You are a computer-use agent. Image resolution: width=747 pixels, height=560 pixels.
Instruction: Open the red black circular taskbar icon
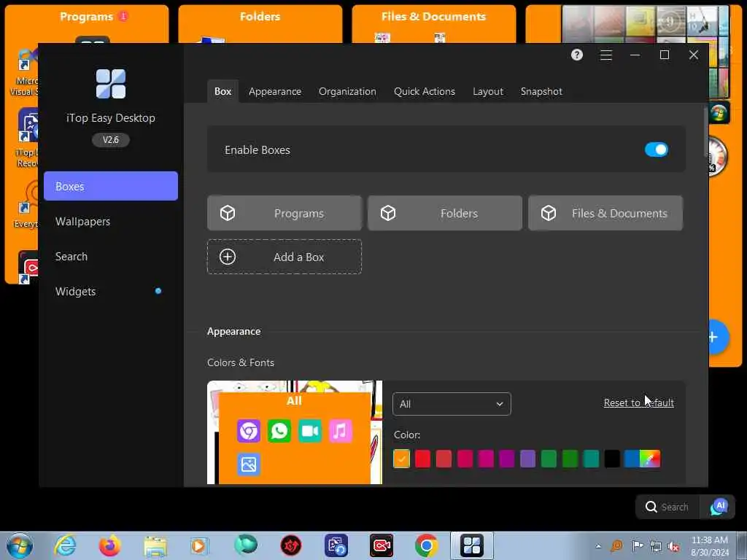pyautogui.click(x=290, y=545)
